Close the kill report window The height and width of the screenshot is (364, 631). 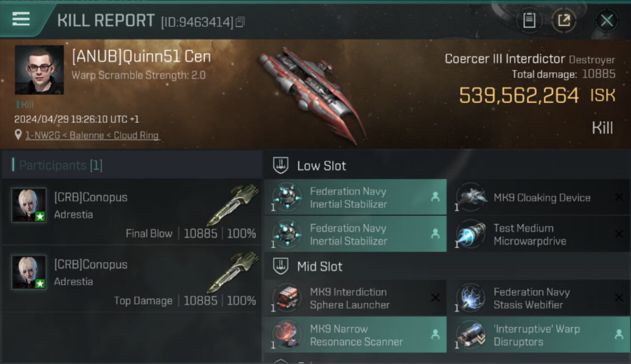tap(606, 20)
